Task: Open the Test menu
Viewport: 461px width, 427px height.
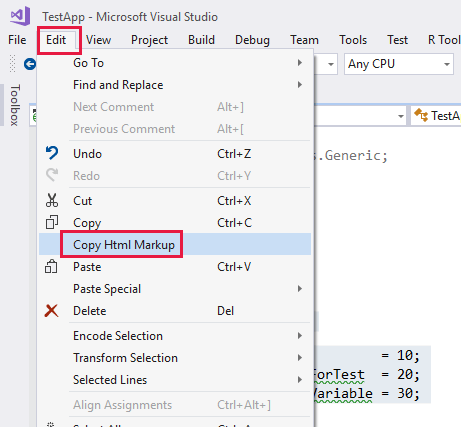Action: tap(397, 40)
